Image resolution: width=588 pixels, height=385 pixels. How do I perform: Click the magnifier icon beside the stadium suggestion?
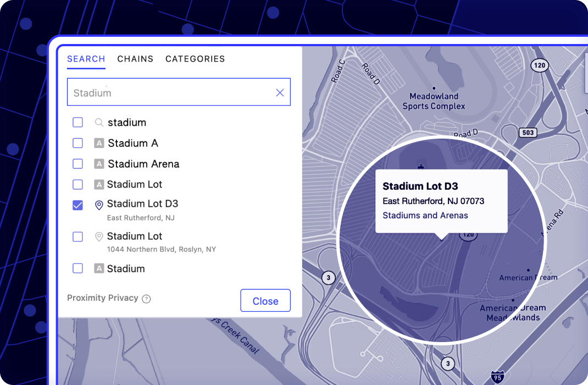tap(99, 122)
